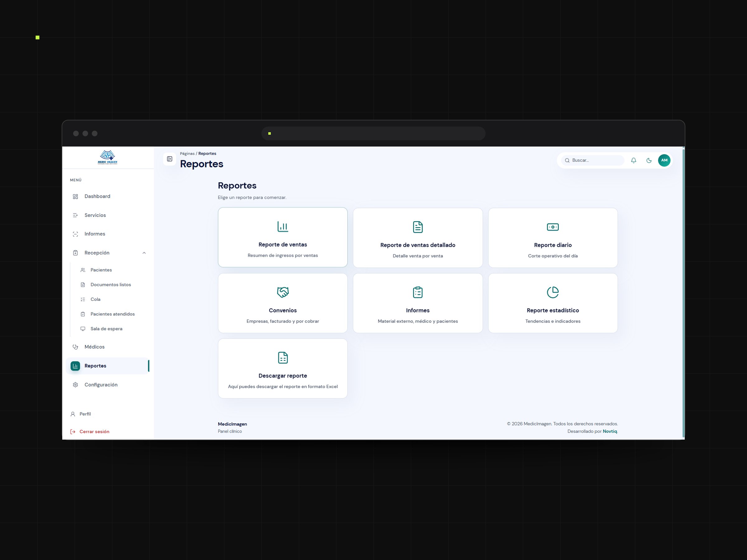Click the Servicios list icon in sidebar
This screenshot has height=560, width=747.
pyautogui.click(x=75, y=215)
